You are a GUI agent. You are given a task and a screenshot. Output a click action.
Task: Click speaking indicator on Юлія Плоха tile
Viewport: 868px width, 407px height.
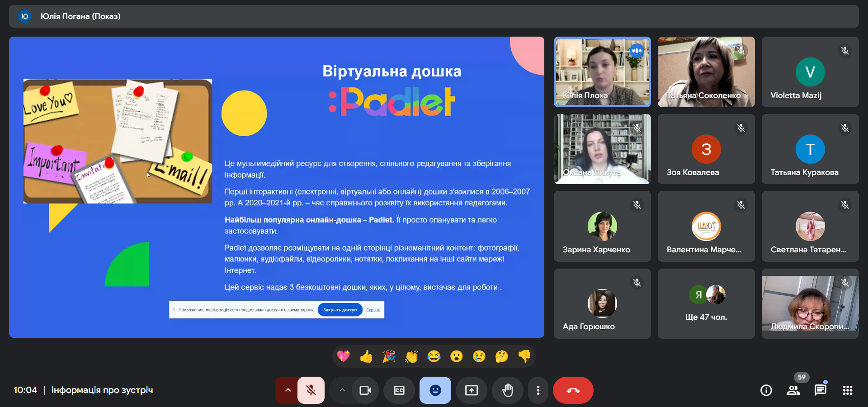pyautogui.click(x=637, y=51)
